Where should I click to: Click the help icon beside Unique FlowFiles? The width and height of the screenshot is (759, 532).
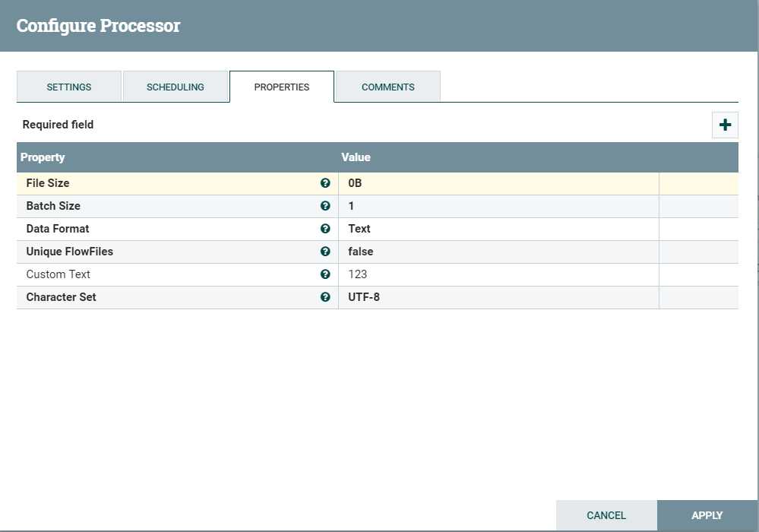click(x=325, y=252)
